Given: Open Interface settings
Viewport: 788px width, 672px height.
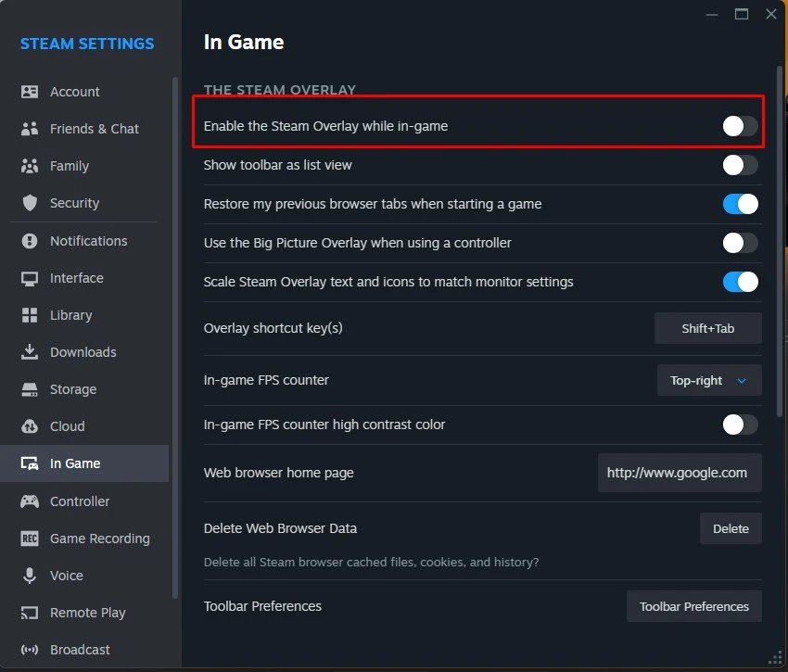Looking at the screenshot, I should point(84,278).
